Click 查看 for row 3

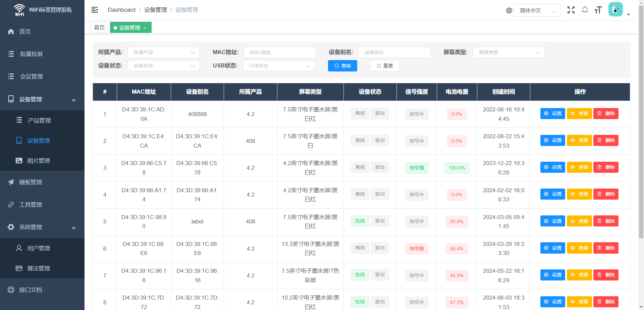tap(579, 167)
